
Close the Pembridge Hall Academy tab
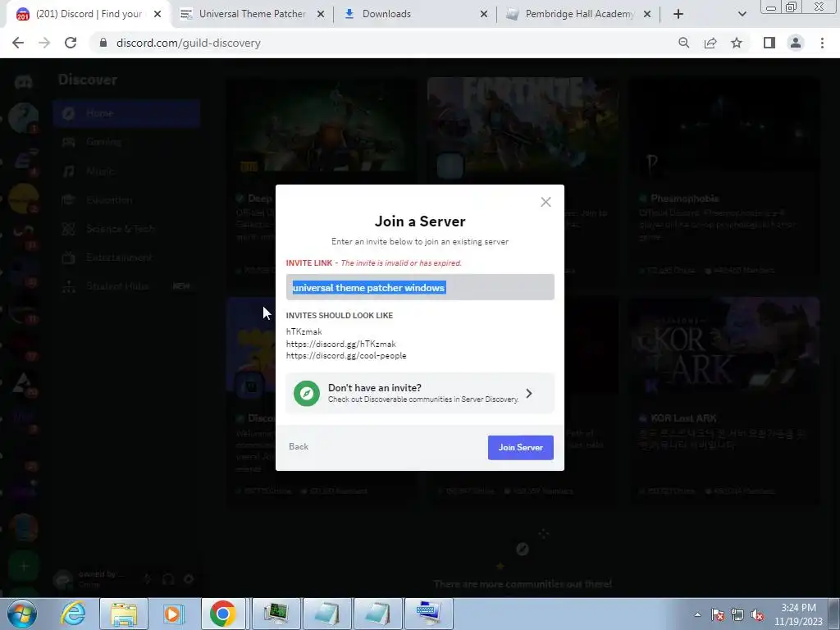coord(647,15)
